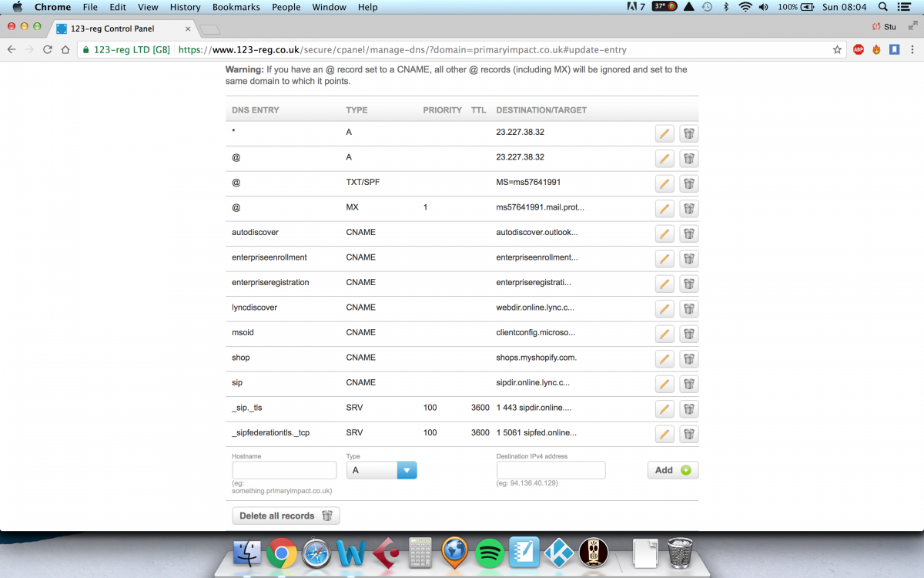The image size is (924, 578).
Task: Delete the TXT/SPF record trash icon
Action: point(689,183)
